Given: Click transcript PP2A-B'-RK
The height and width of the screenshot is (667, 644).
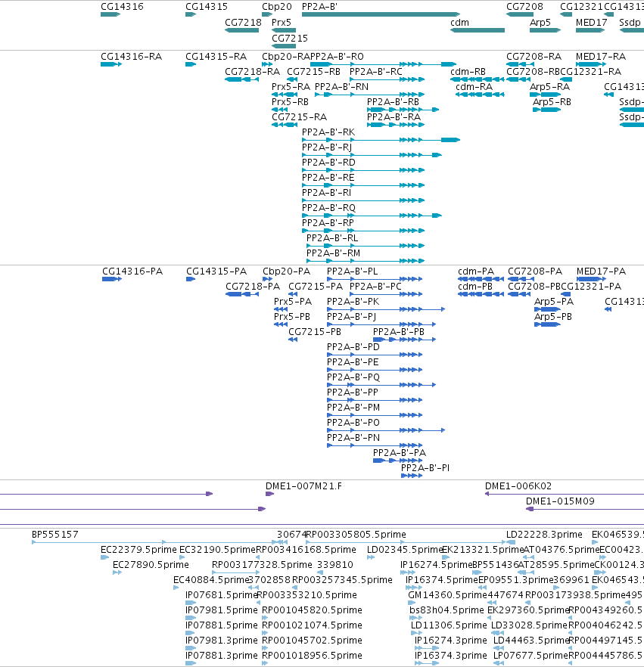Looking at the screenshot, I should pos(328,132).
